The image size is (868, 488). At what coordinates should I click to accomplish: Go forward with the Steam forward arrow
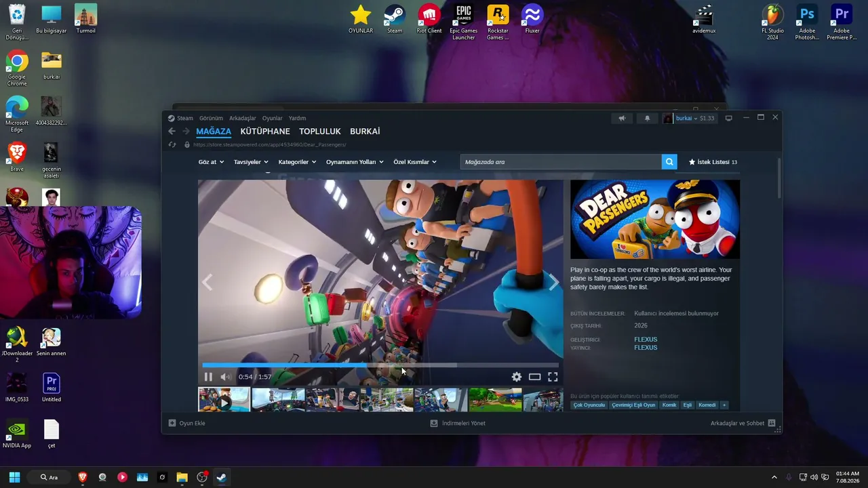tap(186, 131)
